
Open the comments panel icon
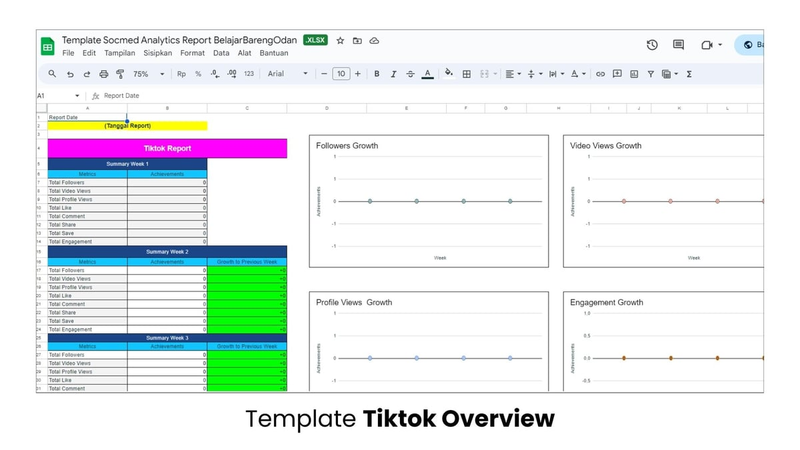678,45
